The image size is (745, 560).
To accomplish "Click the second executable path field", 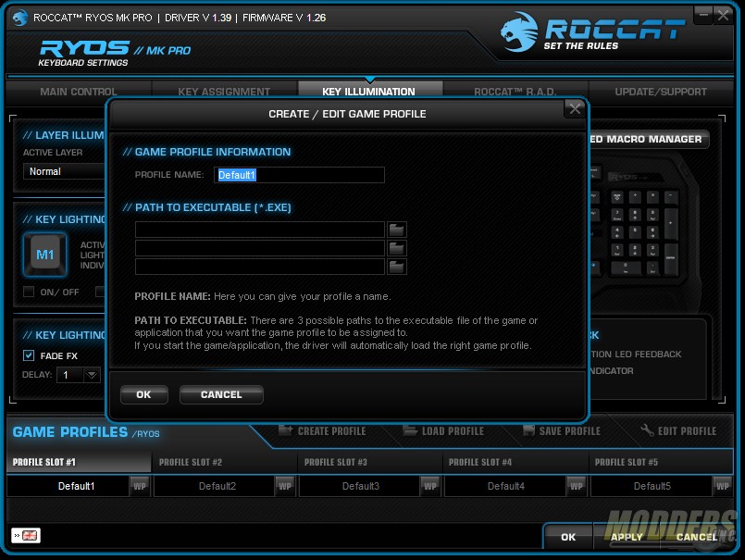I will click(x=260, y=248).
